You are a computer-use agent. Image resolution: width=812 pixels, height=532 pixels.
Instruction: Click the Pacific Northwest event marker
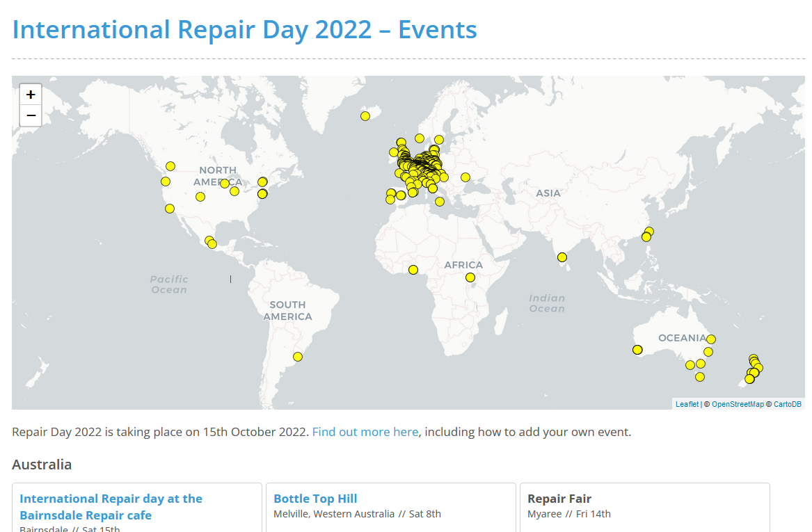coord(170,166)
